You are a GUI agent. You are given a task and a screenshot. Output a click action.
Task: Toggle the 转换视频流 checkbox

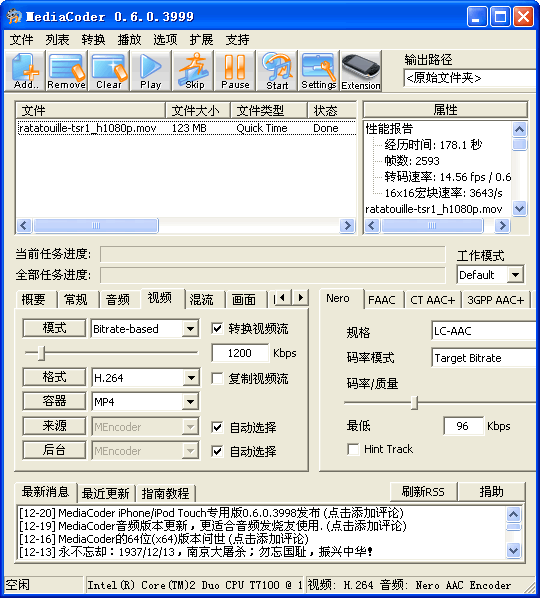pyautogui.click(x=217, y=328)
